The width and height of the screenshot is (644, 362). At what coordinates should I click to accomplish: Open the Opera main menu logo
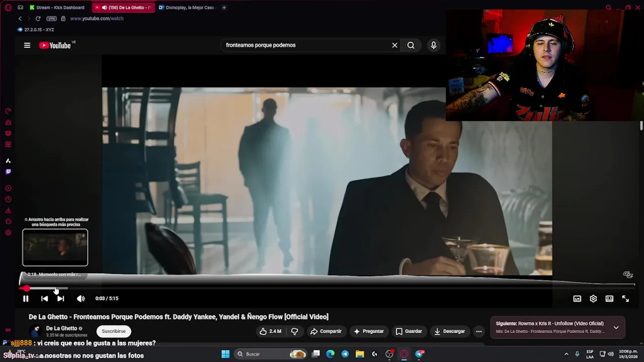point(8,8)
